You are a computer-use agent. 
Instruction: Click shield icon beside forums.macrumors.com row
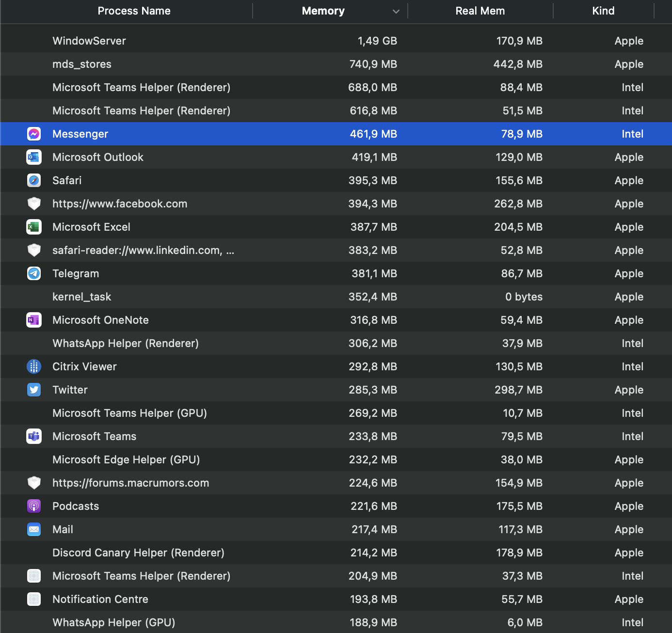click(34, 483)
